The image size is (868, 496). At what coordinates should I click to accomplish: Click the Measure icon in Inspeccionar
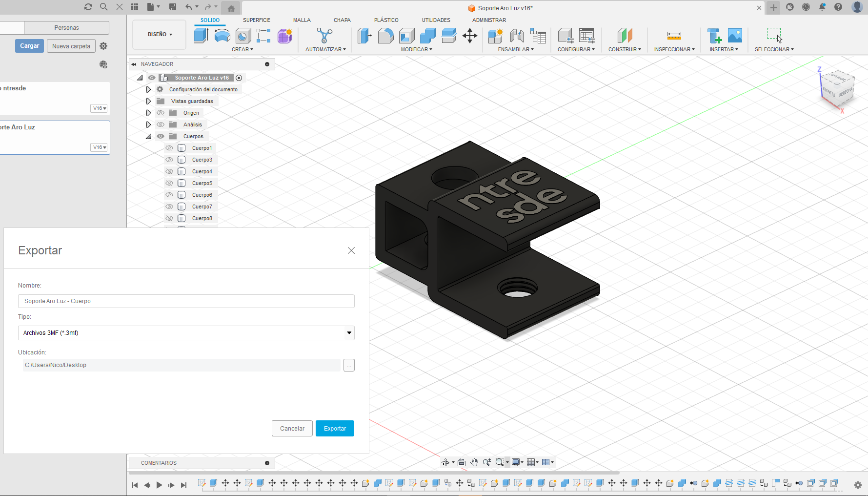tap(674, 36)
